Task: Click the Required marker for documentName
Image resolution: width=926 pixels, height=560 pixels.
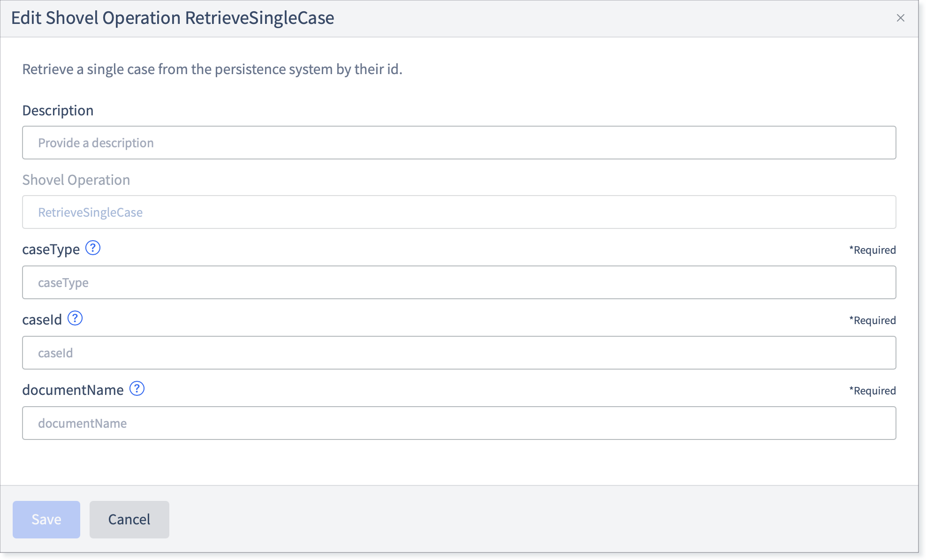Action: pos(873,391)
